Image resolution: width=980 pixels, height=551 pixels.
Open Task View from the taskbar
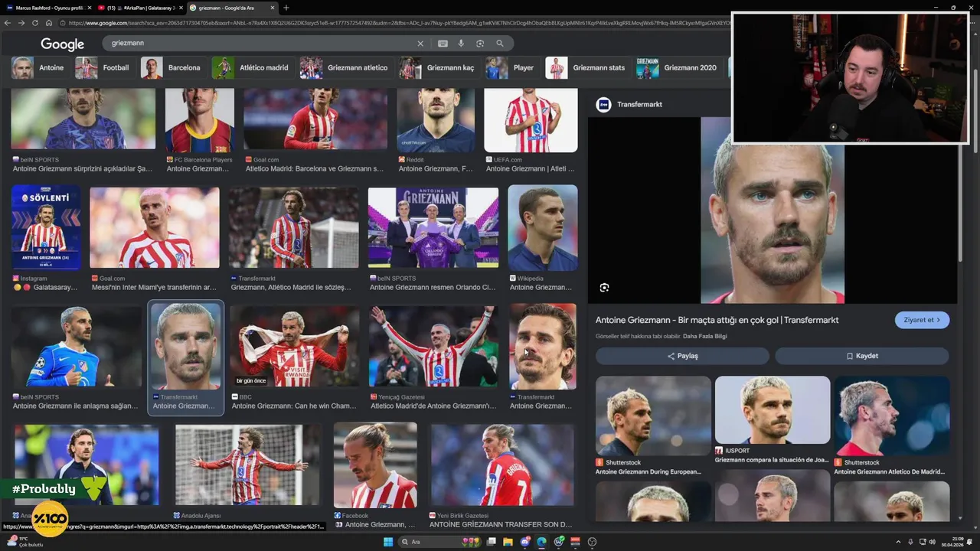pos(492,542)
